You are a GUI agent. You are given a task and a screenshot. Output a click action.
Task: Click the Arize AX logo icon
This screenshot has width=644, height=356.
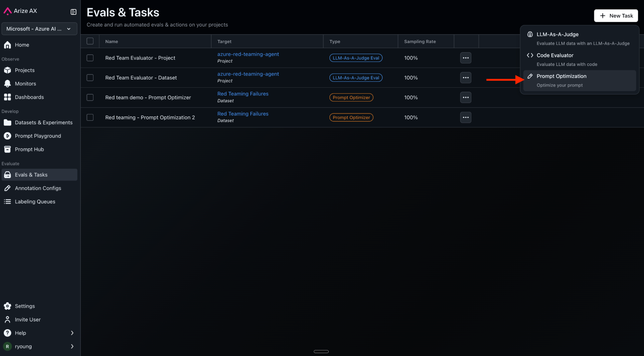[7, 11]
